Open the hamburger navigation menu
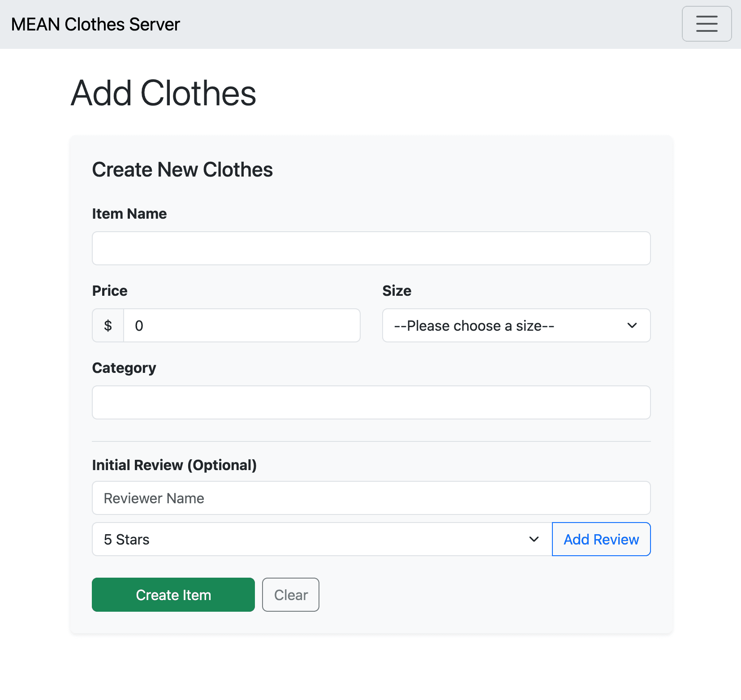 click(x=707, y=24)
